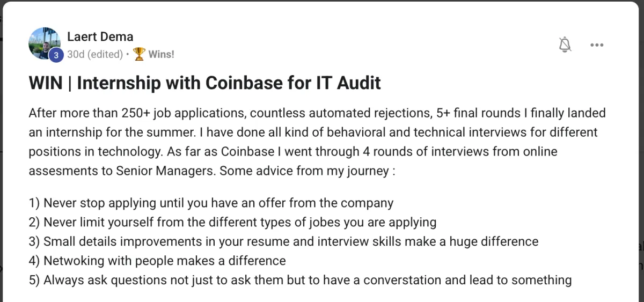Image resolution: width=644 pixels, height=302 pixels.
Task: Click the line starting 'positions in technology'
Action: 293,152
